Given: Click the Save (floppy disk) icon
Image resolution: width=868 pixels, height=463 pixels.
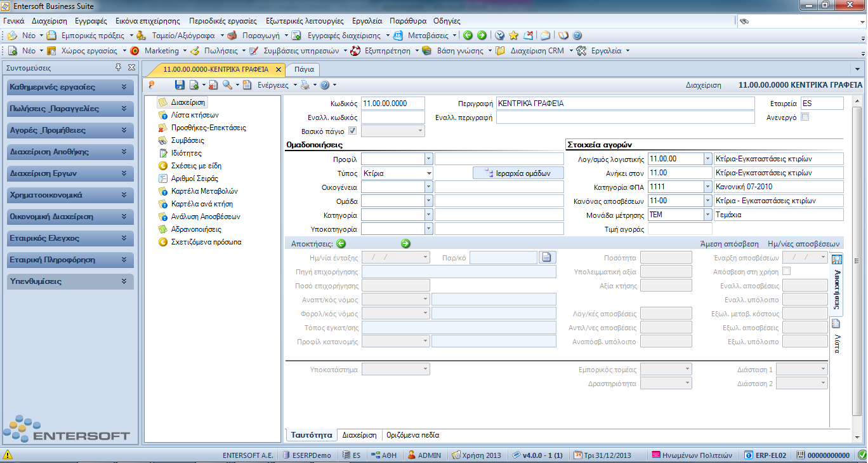Looking at the screenshot, I should tap(180, 84).
